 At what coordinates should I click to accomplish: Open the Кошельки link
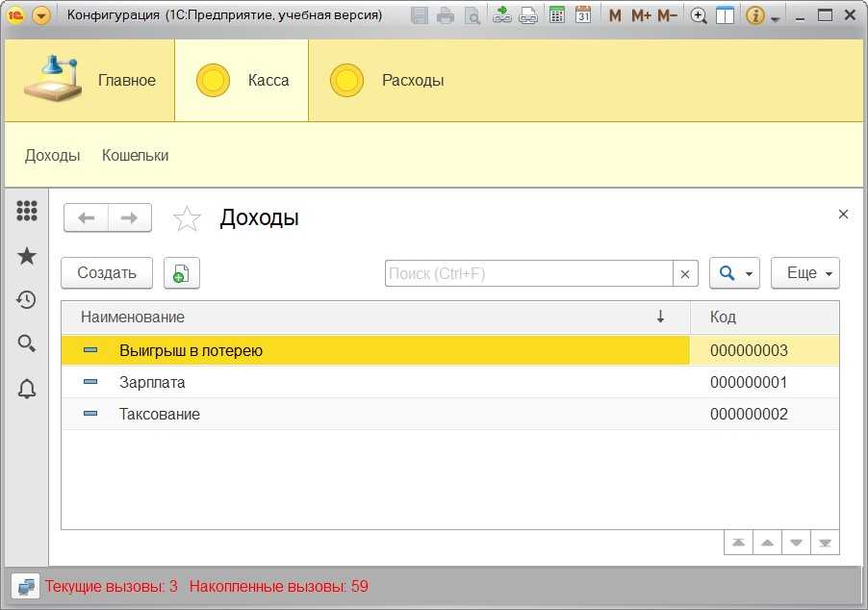click(135, 155)
